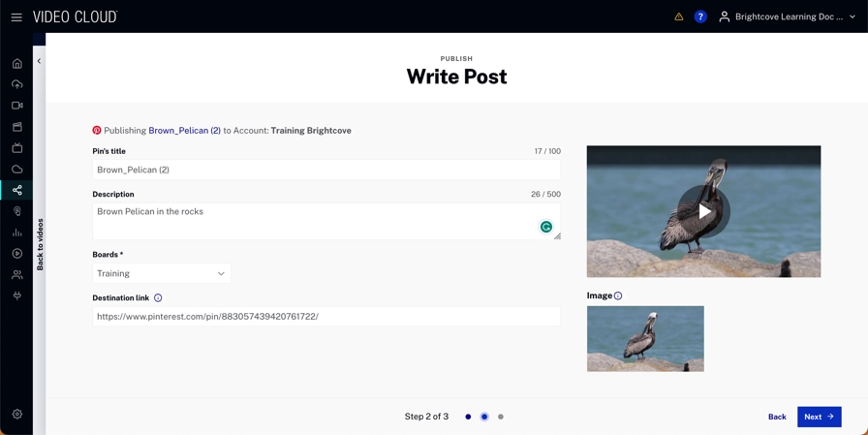This screenshot has height=435, width=868.
Task: Collapse the Back to videos side panel
Action: (39, 61)
